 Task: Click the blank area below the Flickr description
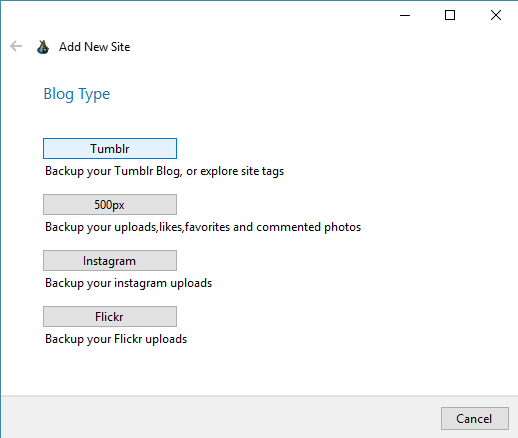pos(233,370)
